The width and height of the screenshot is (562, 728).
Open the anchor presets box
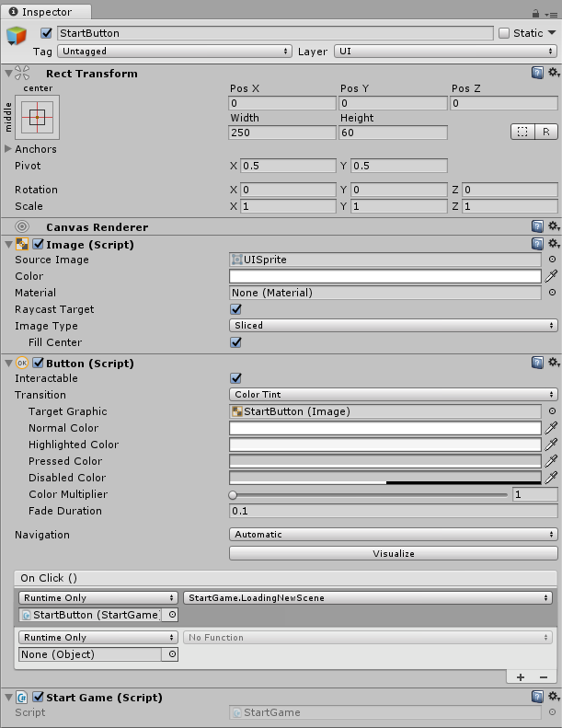click(37, 117)
